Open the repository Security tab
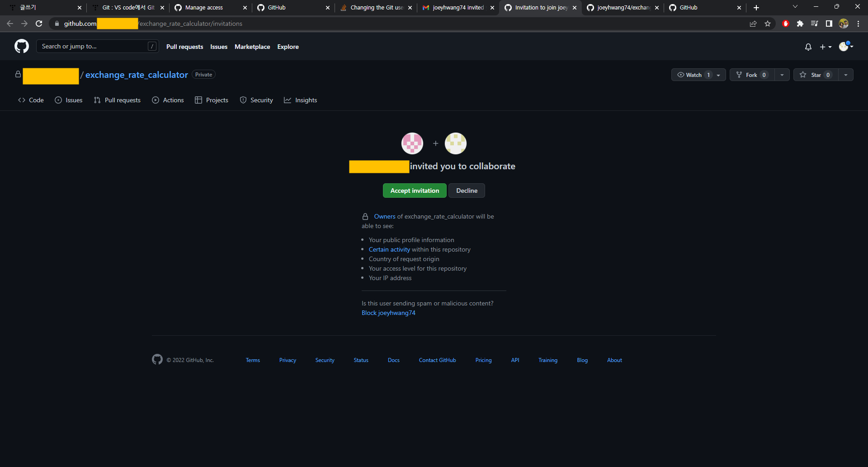This screenshot has height=467, width=868. pyautogui.click(x=256, y=100)
